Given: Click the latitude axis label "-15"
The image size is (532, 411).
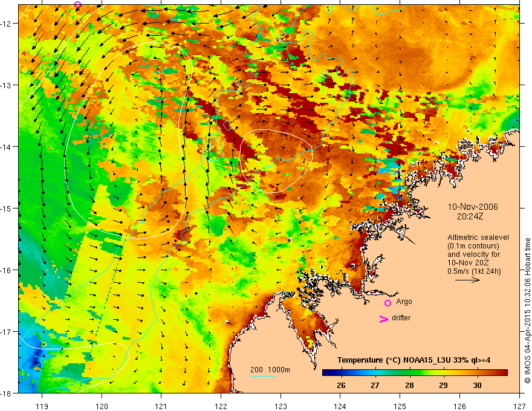Looking at the screenshot, I should (x=6, y=208).
